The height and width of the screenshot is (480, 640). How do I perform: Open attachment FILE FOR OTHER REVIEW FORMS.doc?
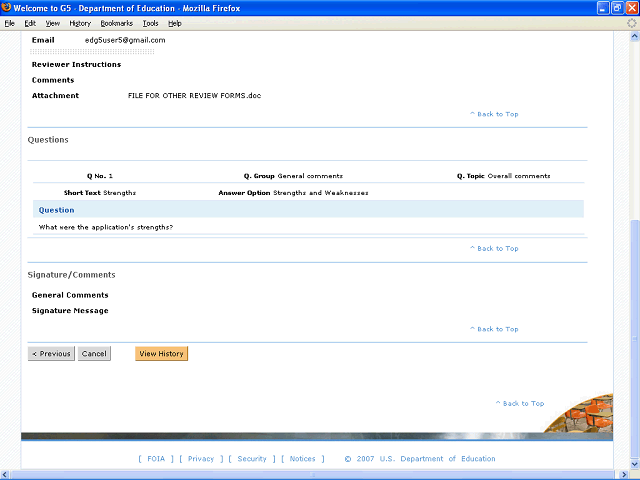(194, 96)
